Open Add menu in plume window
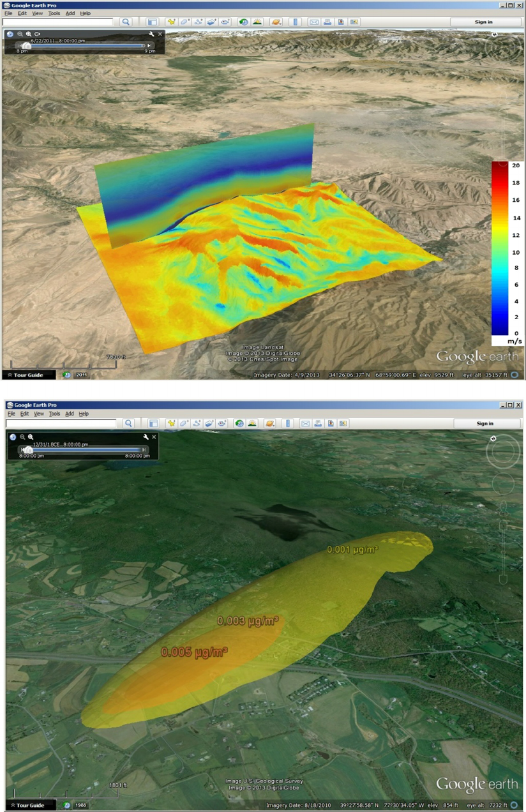Screen dimensions: 526x812 (70, 414)
